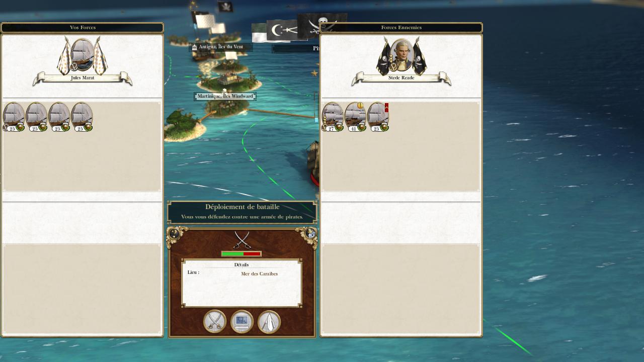Select the second ship in Vos Forces
The image size is (644, 362).
36,117
